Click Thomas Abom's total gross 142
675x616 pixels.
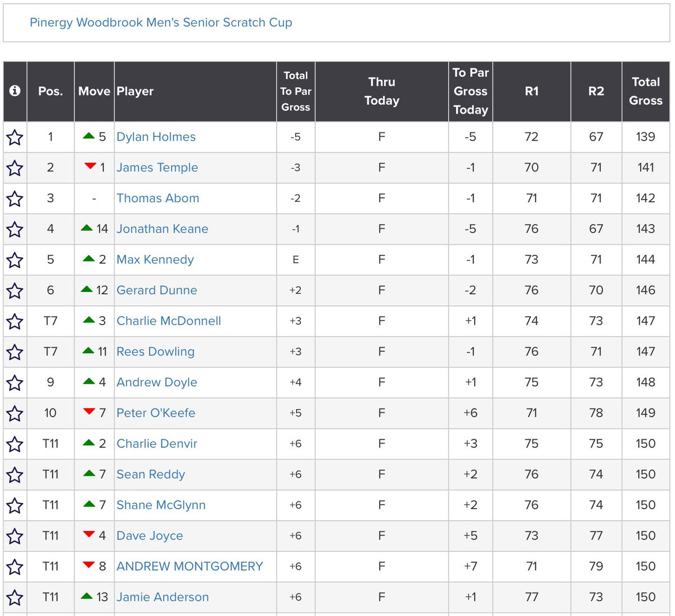tap(646, 198)
